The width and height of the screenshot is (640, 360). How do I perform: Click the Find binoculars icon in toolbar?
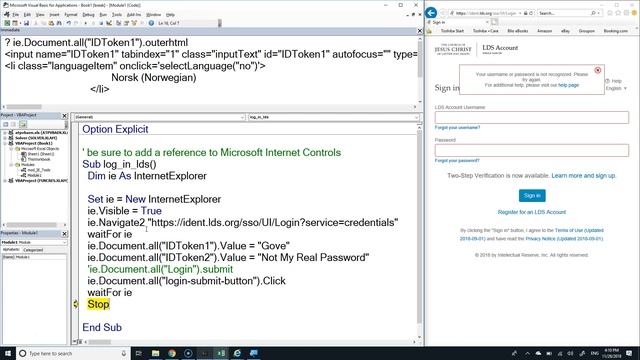coord(59,23)
